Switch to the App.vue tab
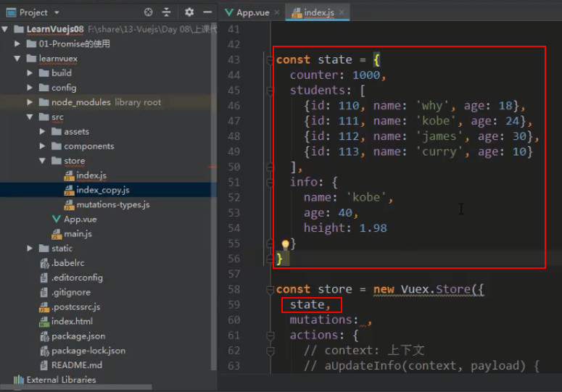Viewport: 562px width, 392px height. click(252, 12)
